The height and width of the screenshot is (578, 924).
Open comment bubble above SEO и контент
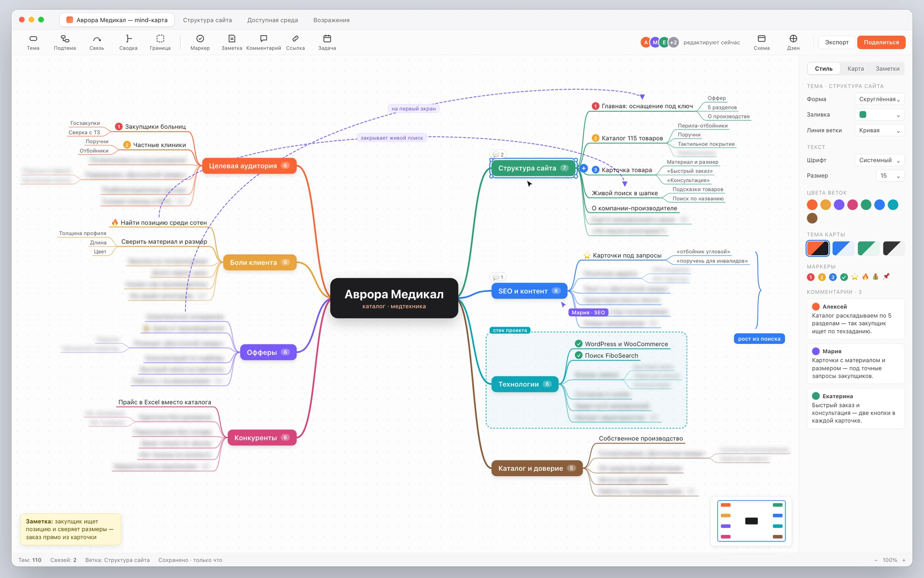tap(498, 277)
